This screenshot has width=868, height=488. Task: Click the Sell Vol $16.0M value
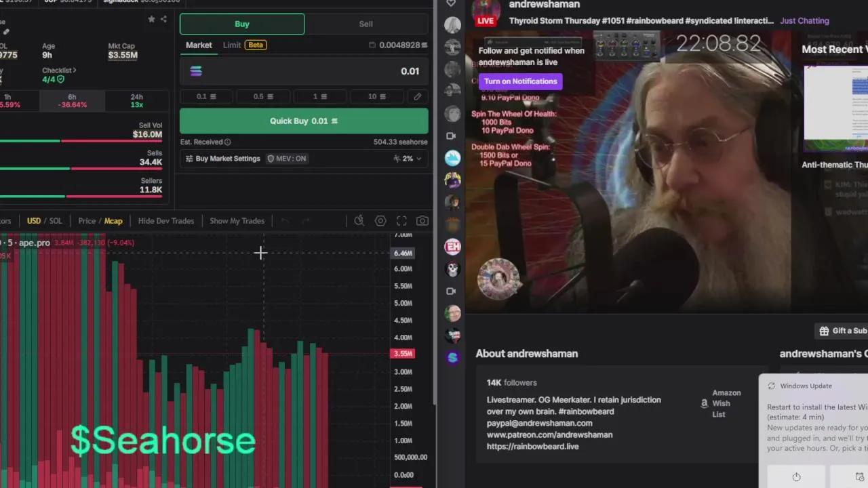147,134
